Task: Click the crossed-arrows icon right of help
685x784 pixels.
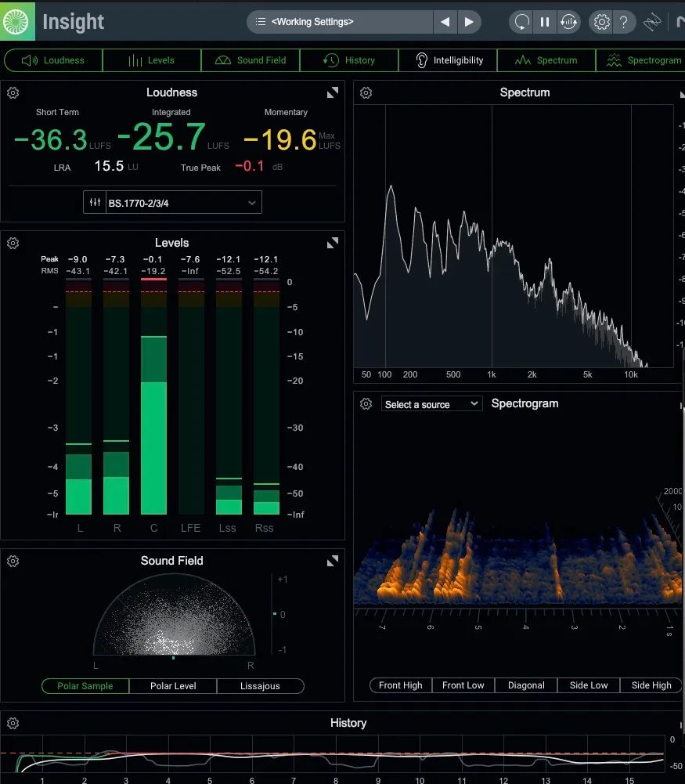Action: (652, 22)
